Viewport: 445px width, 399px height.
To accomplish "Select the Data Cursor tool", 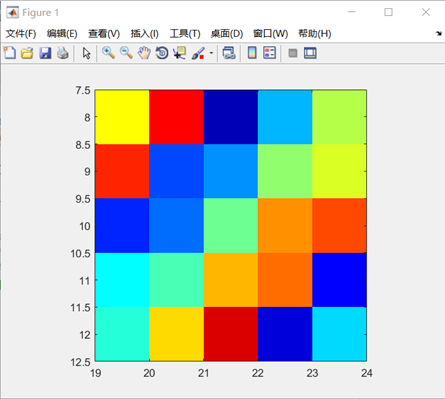I will click(x=180, y=53).
